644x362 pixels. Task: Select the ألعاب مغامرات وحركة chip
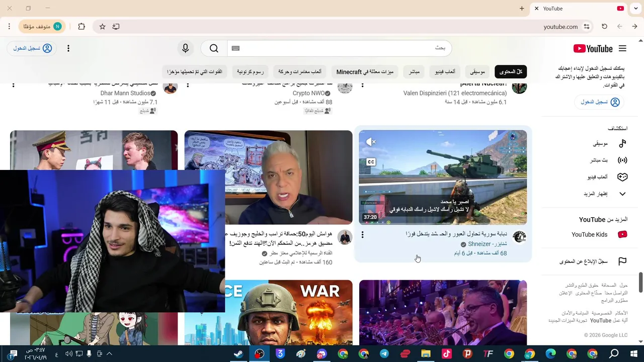300,72
